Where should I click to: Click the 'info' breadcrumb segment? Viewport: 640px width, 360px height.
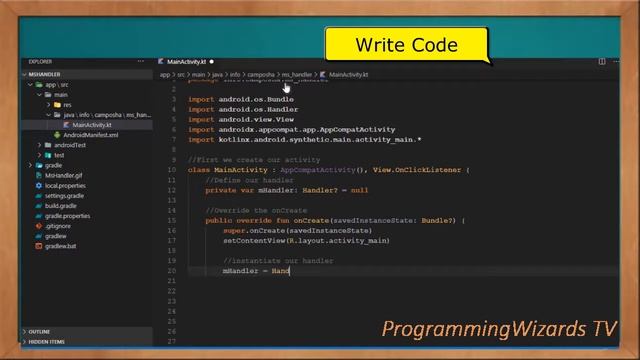235,75
